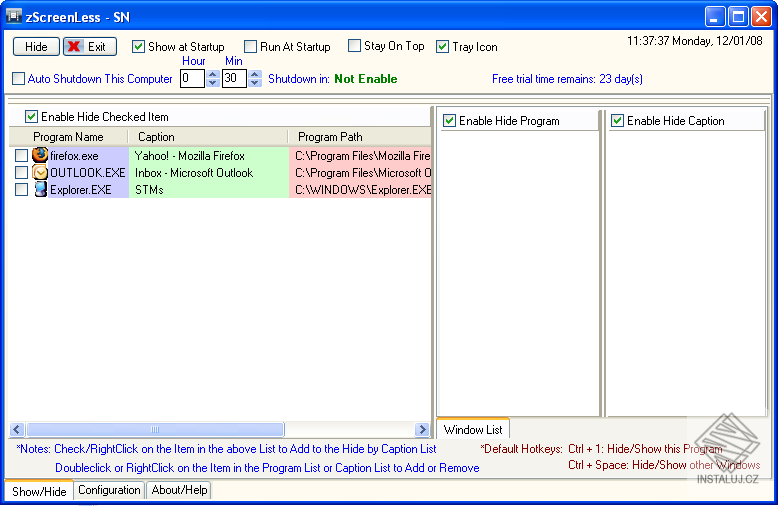Click 'C:\Program Files\Microsoft O' path cell
This screenshot has height=506, width=778.
click(360, 173)
